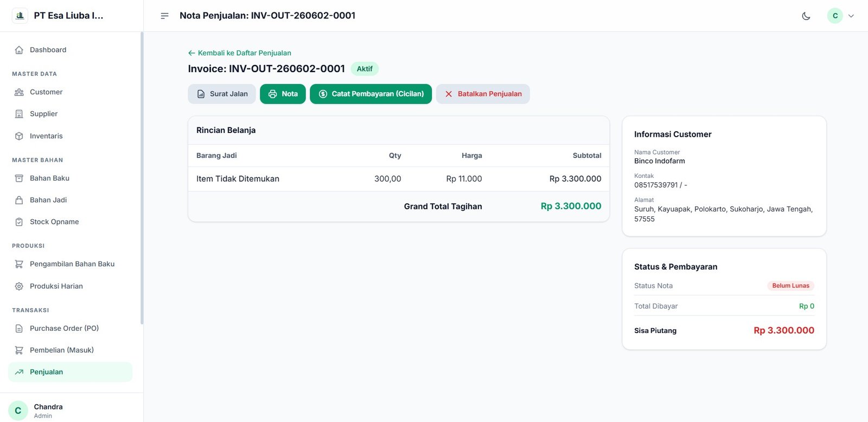Toggle dark mode with the moon icon

point(806,16)
